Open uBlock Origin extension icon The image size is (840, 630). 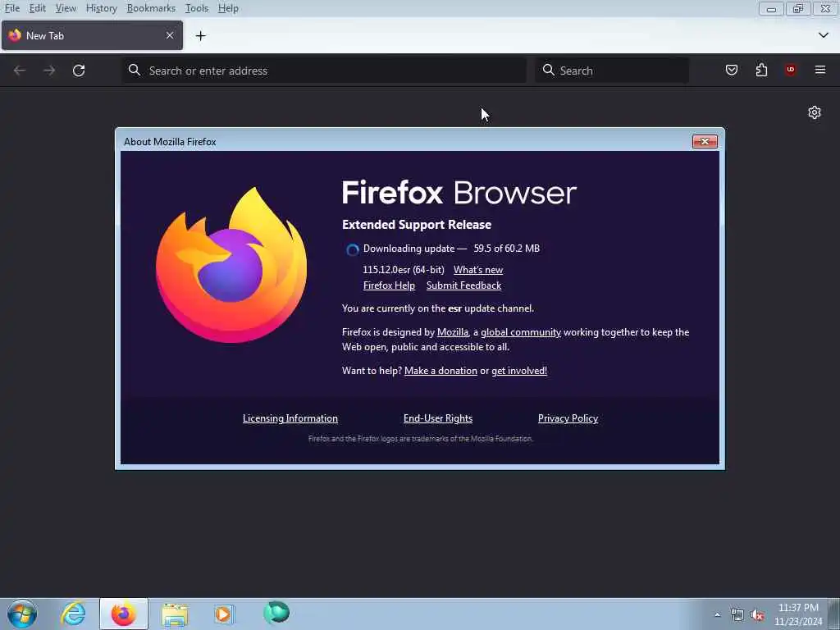tap(791, 70)
